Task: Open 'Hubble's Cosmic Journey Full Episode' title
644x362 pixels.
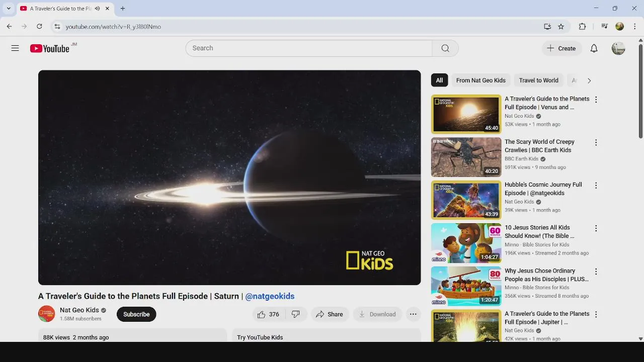Action: [543, 189]
